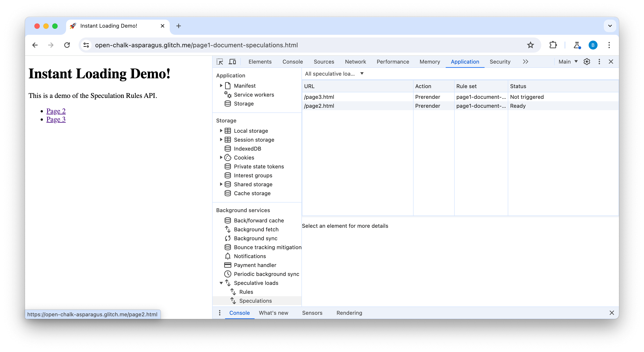Click the Background fetch icon
This screenshot has width=644, height=352.
[x=228, y=229]
